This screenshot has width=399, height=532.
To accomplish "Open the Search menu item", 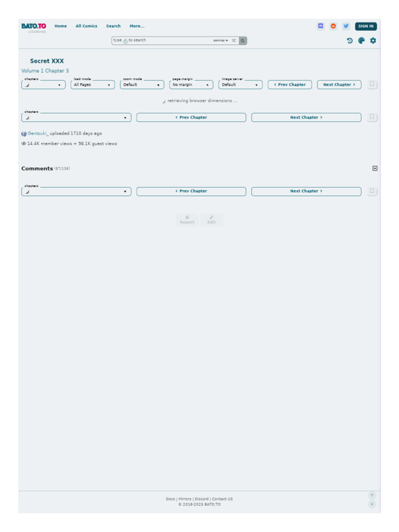I will coord(113,26).
